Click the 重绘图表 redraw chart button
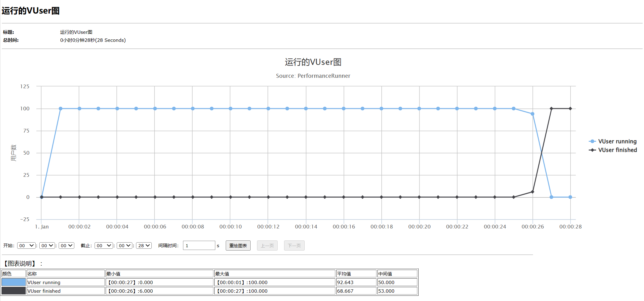Viewport: 644px width, 301px height. click(238, 245)
